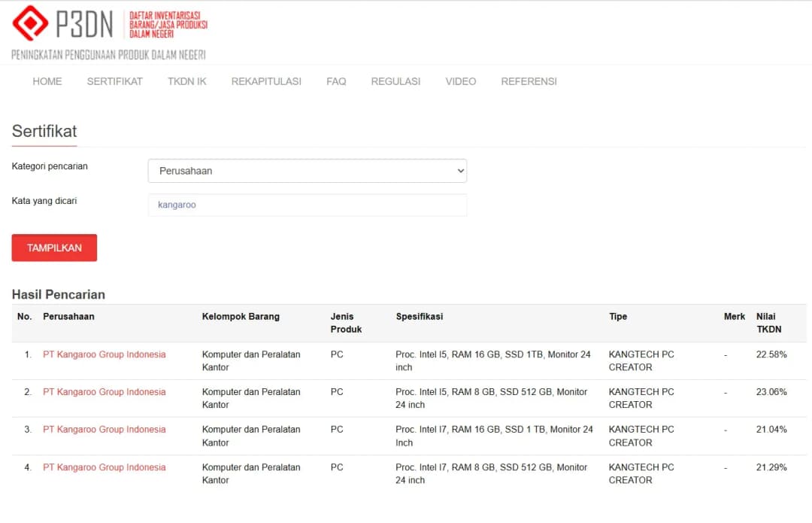The width and height of the screenshot is (812, 523).
Task: Open PT Kangaroo Group Indonesia link in row 2
Action: click(x=104, y=392)
